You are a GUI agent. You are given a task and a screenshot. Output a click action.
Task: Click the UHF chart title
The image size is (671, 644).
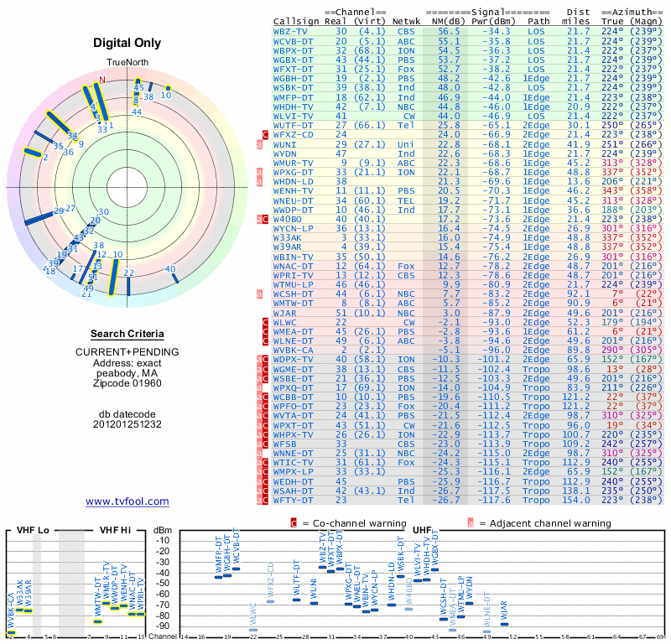click(x=422, y=531)
